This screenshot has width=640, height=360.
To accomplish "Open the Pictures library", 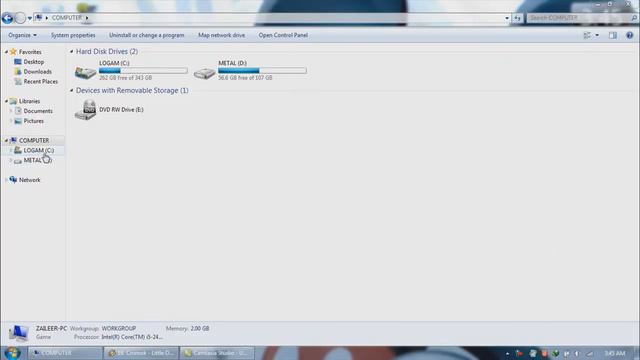I will click(33, 121).
